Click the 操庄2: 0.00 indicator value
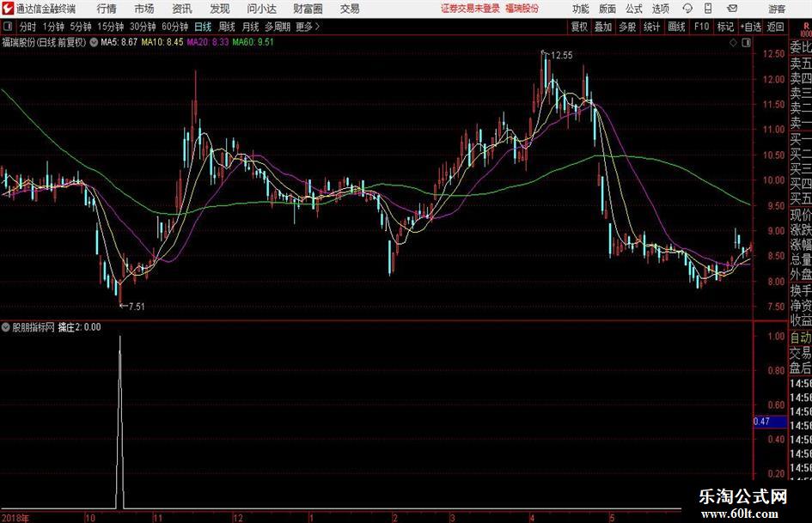Image resolution: width=812 pixels, height=523 pixels. tap(79, 327)
